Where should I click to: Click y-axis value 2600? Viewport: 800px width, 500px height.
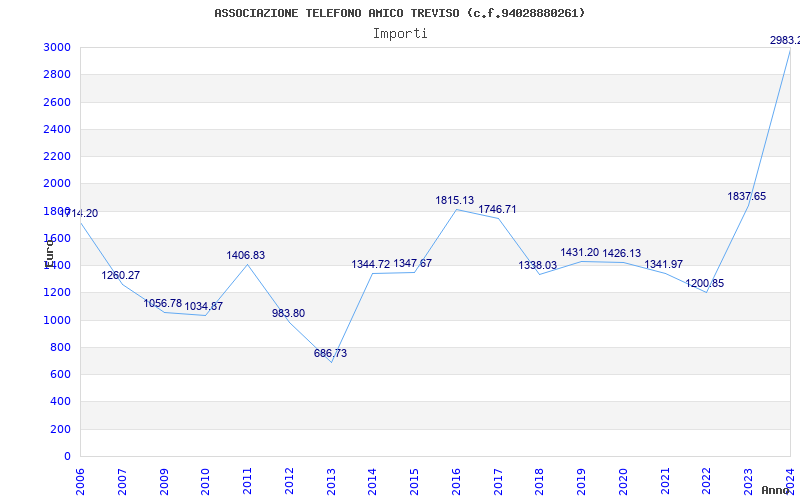coord(57,102)
